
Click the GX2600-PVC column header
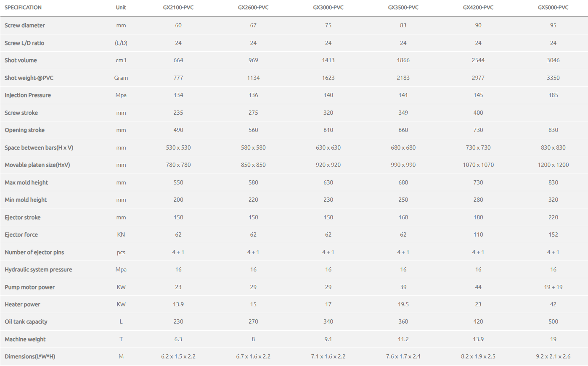point(253,8)
